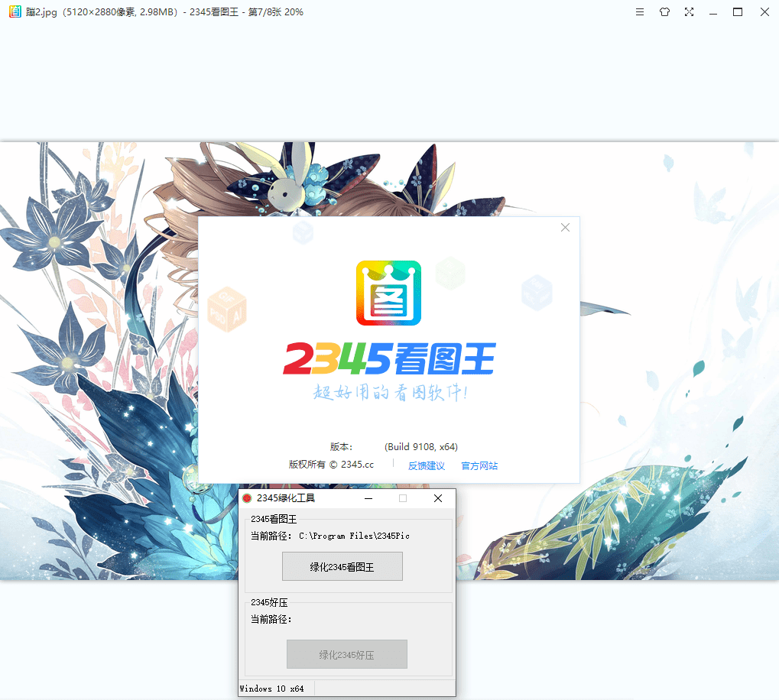Open the 官方网站 official website link
Screen dimensions: 779x700
tap(479, 465)
